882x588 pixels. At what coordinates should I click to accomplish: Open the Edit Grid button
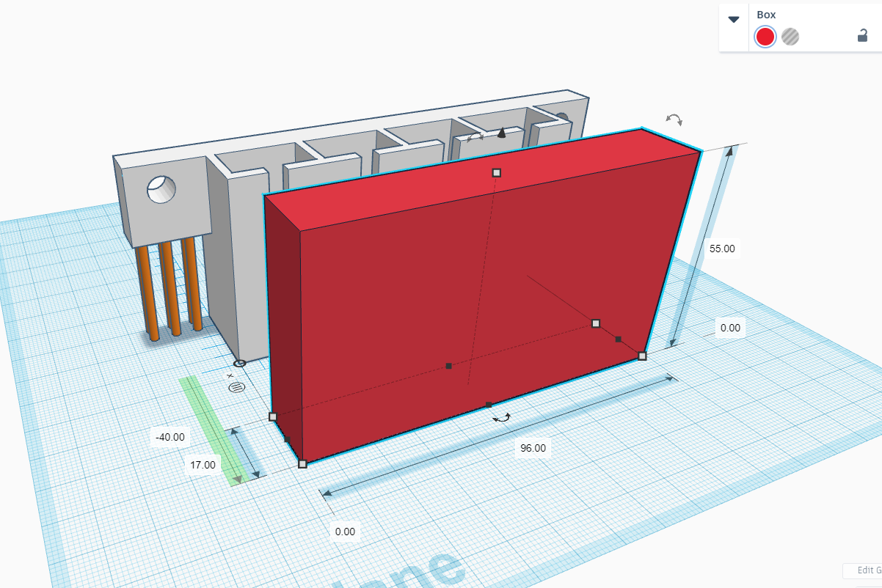tap(863, 570)
